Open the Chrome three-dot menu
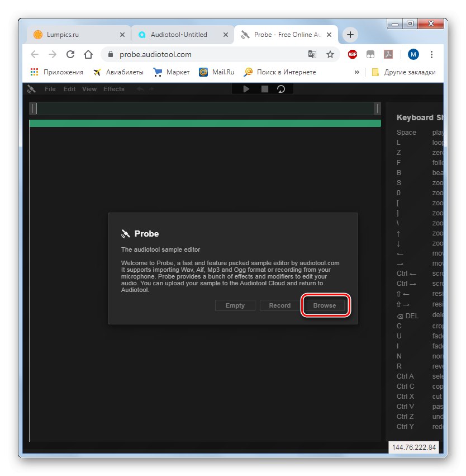Screen dimensions: 466x476 431,54
